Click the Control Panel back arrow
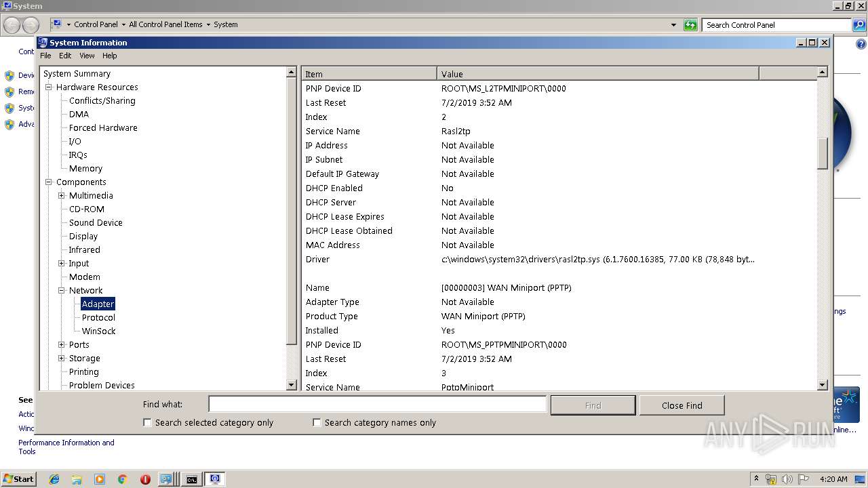Viewport: 868px width, 488px height. click(12, 25)
